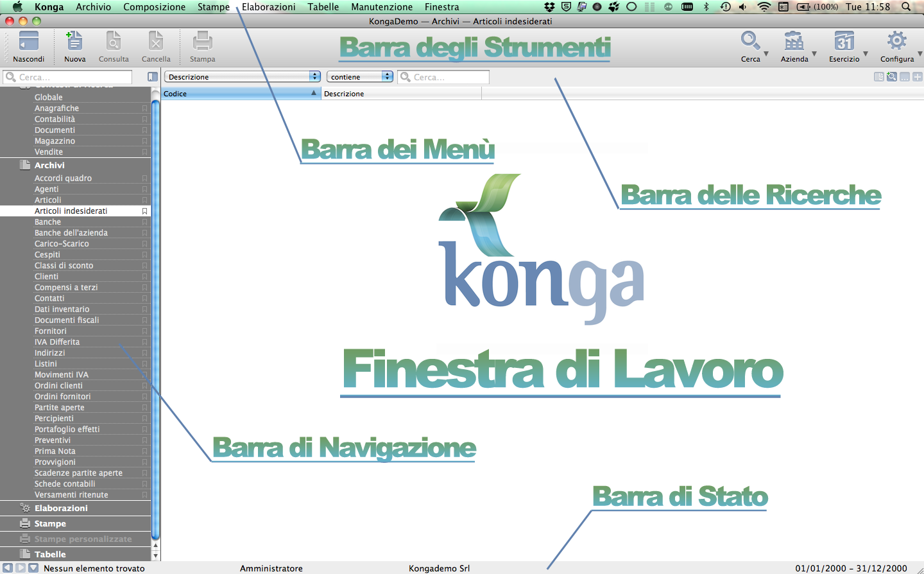Viewport: 924px width, 574px height.
Task: Click the Azienda company icon
Action: pyautogui.click(x=794, y=42)
